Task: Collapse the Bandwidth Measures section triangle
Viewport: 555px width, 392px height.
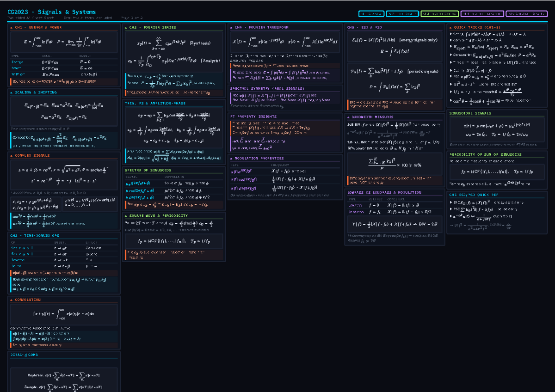Action: [x=348, y=116]
